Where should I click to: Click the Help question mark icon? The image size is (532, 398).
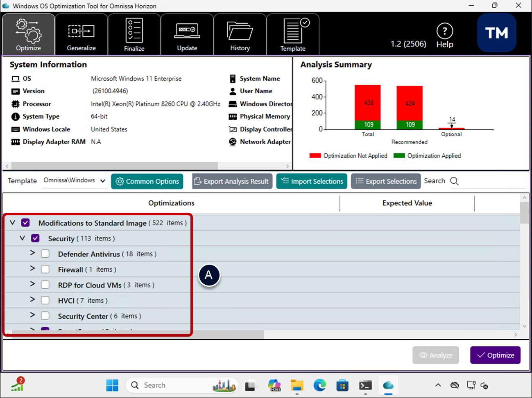click(x=444, y=31)
